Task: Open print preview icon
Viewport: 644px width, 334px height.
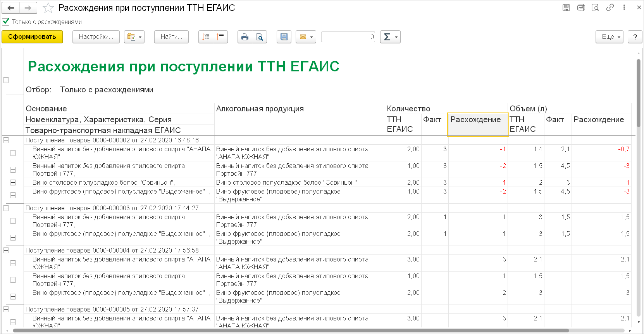Action: (x=260, y=37)
